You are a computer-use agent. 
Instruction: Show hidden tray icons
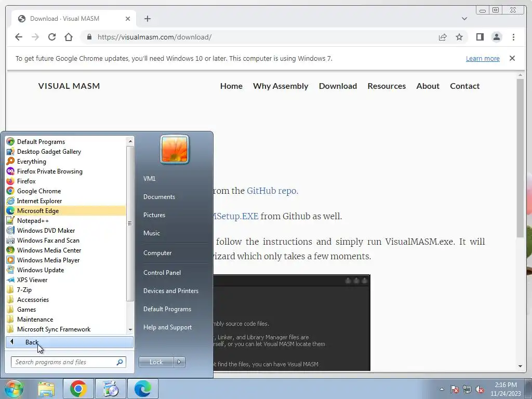click(442, 389)
